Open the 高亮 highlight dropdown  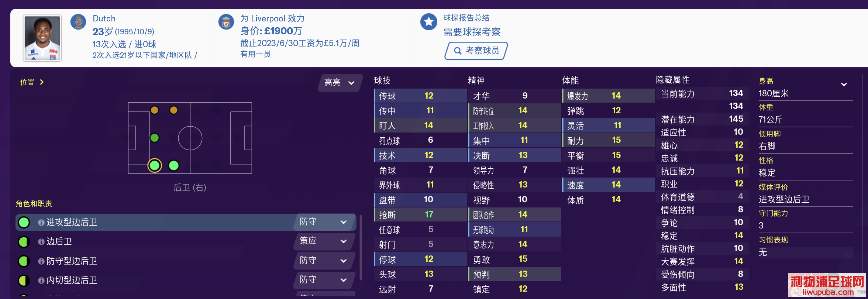340,83
